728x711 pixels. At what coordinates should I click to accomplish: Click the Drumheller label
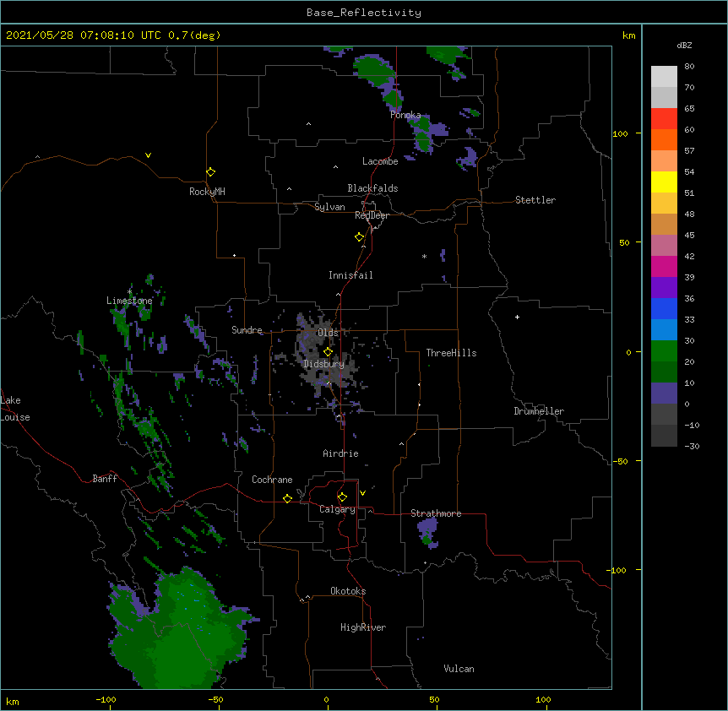(539, 411)
